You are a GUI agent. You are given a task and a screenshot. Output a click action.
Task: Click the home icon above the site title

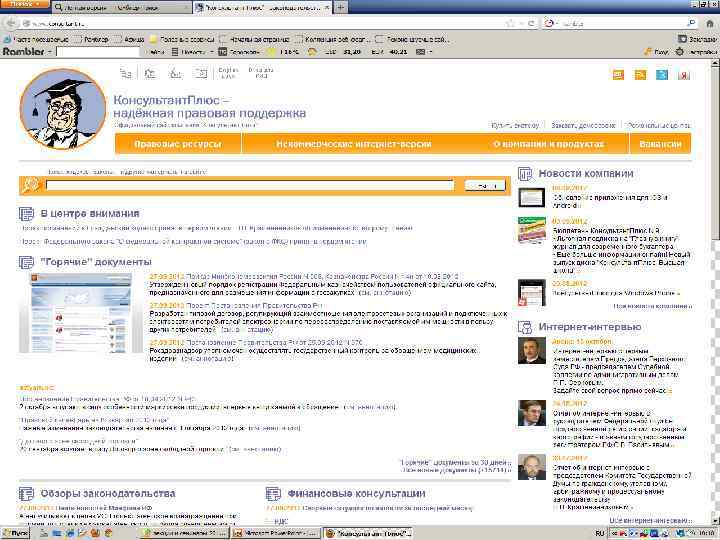[x=150, y=73]
